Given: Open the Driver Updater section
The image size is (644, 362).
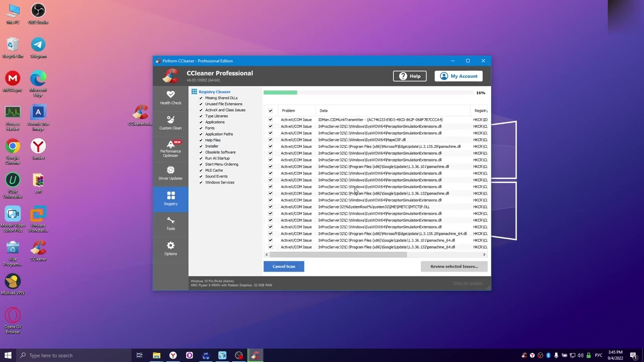Looking at the screenshot, I should tap(171, 173).
